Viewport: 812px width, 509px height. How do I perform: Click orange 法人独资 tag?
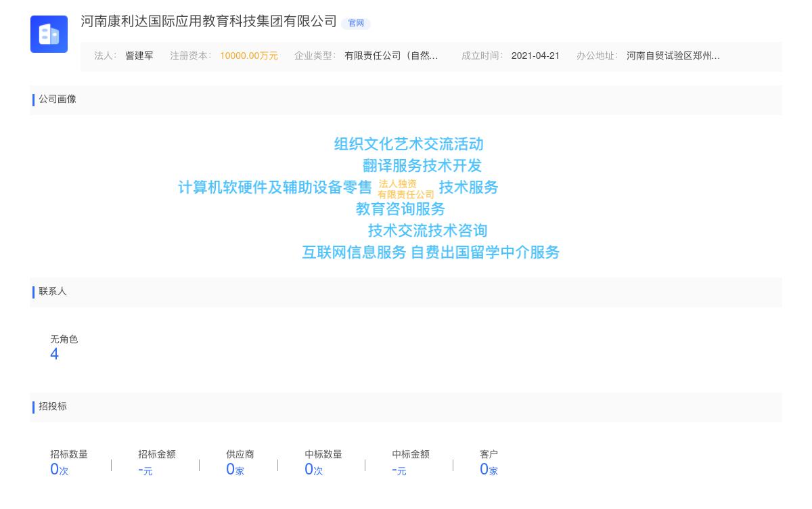click(398, 184)
